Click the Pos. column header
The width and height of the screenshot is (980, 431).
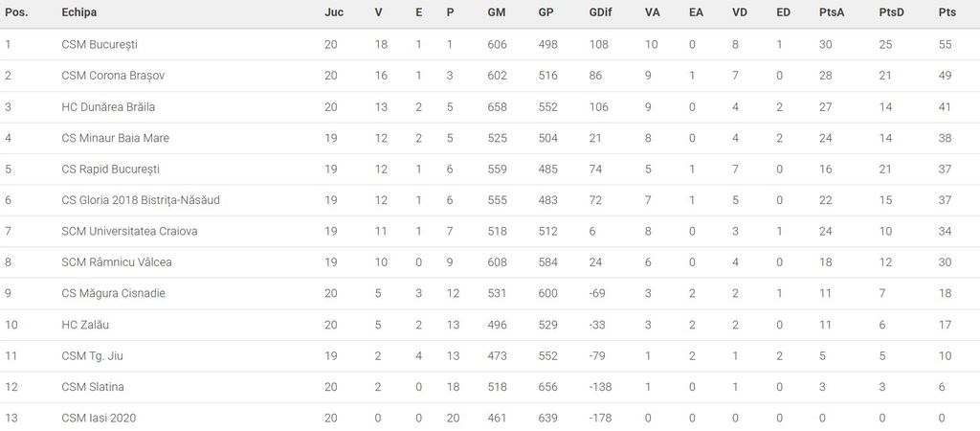pos(15,13)
